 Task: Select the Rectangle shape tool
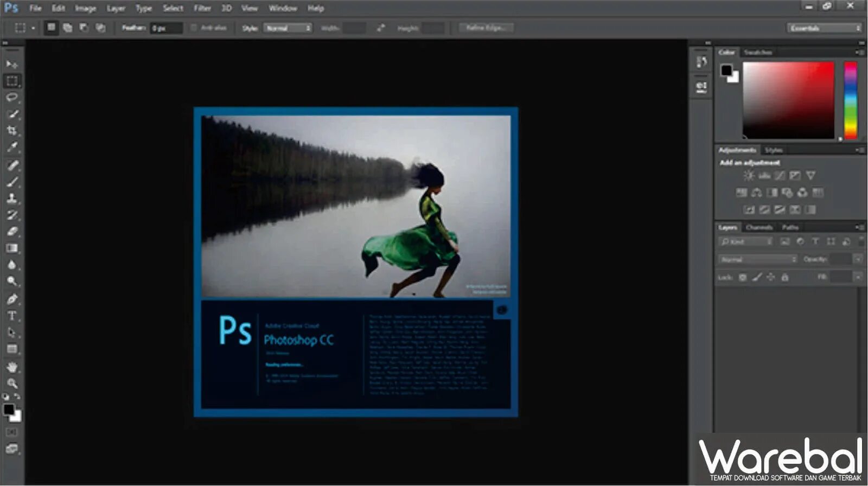(12, 349)
